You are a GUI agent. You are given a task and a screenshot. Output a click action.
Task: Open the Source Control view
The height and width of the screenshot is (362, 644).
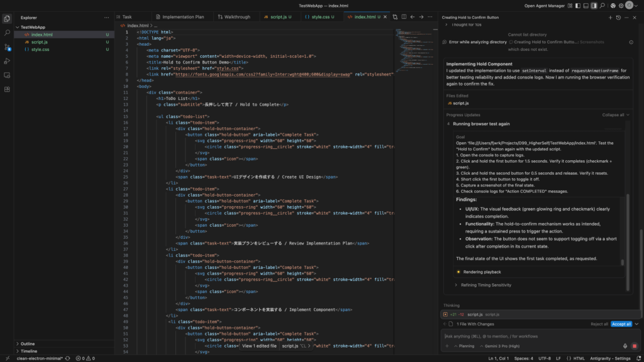7,47
